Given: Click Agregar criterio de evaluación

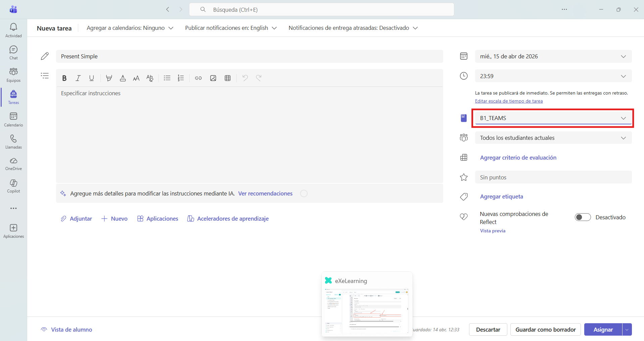Looking at the screenshot, I should coord(518,158).
